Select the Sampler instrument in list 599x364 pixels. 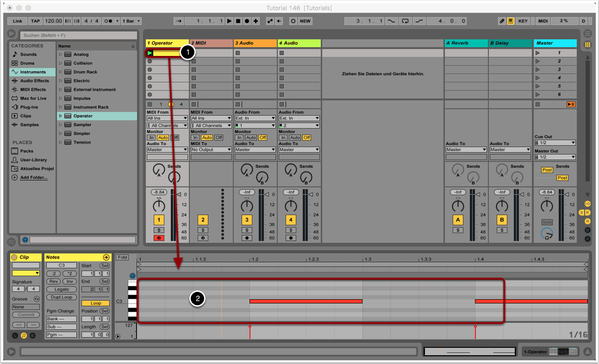coord(82,125)
